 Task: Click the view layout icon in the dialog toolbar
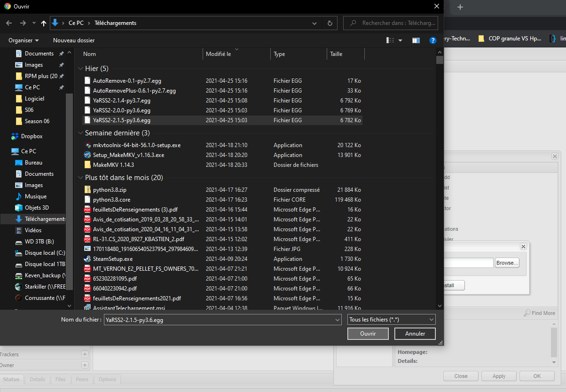pyautogui.click(x=390, y=40)
